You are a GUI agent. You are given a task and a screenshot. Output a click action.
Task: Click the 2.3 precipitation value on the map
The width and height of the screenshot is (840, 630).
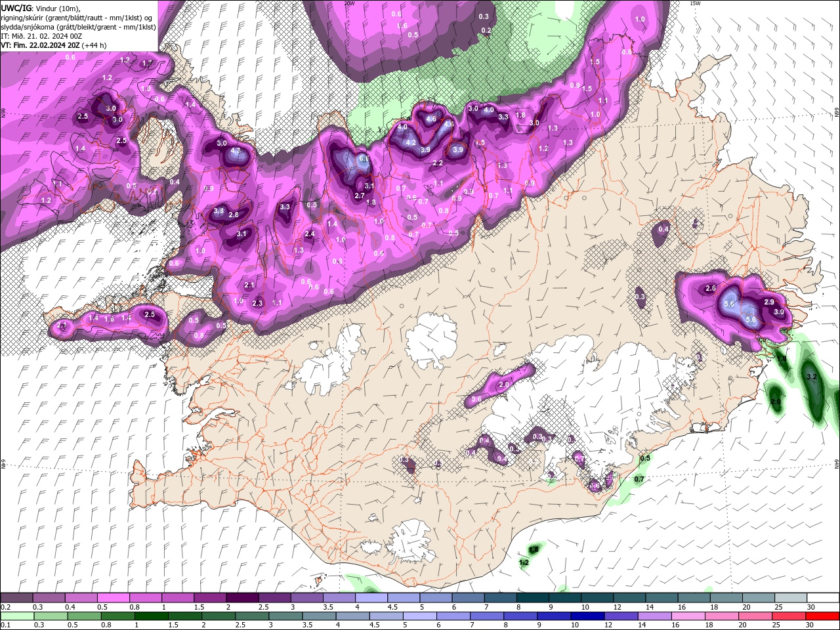[257, 303]
